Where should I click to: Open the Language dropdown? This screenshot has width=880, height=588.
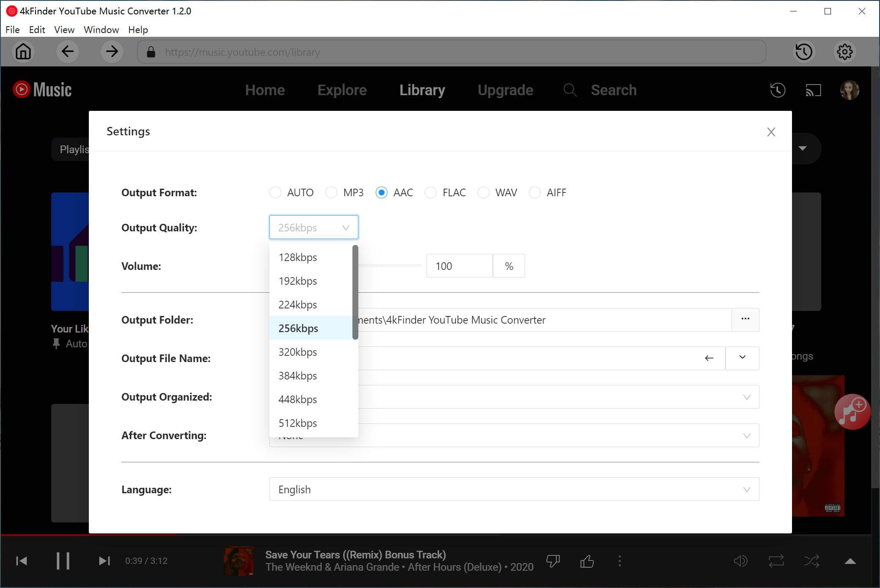[x=514, y=489]
